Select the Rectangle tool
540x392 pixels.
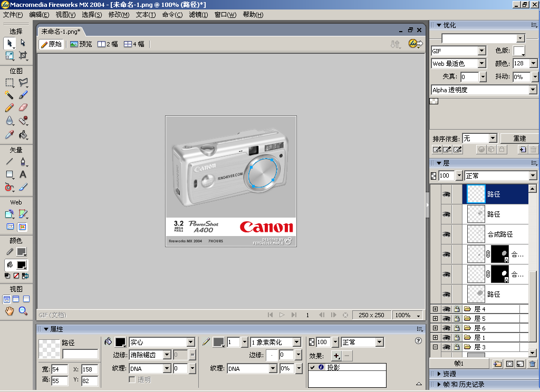tap(9, 174)
